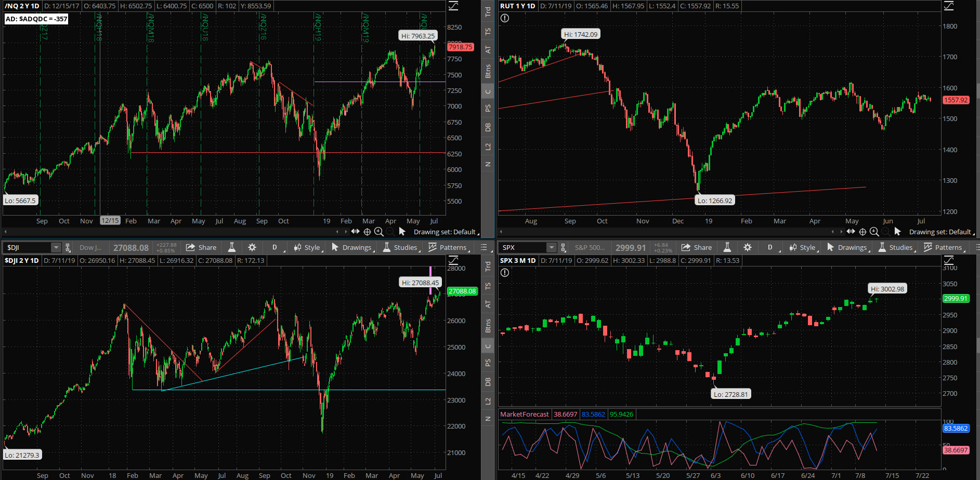The image size is (980, 480).
Task: Open chart settings gear in SPX toolbar
Action: coord(748,247)
